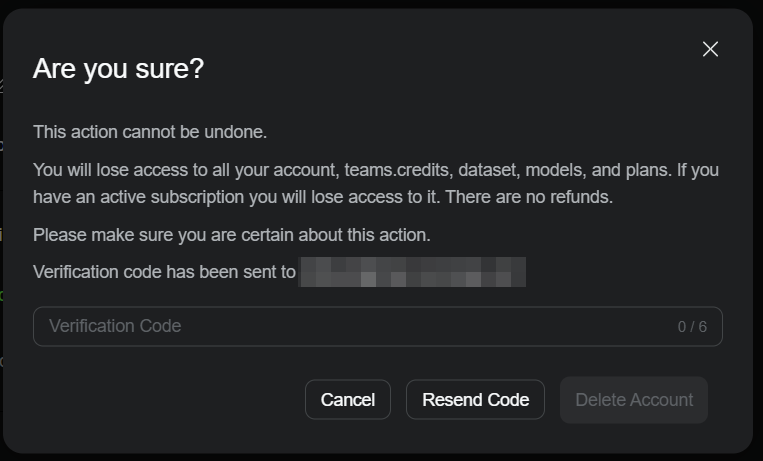Click the 0 / 6 character counter
Viewport: 763px width, 461px height.
point(692,327)
